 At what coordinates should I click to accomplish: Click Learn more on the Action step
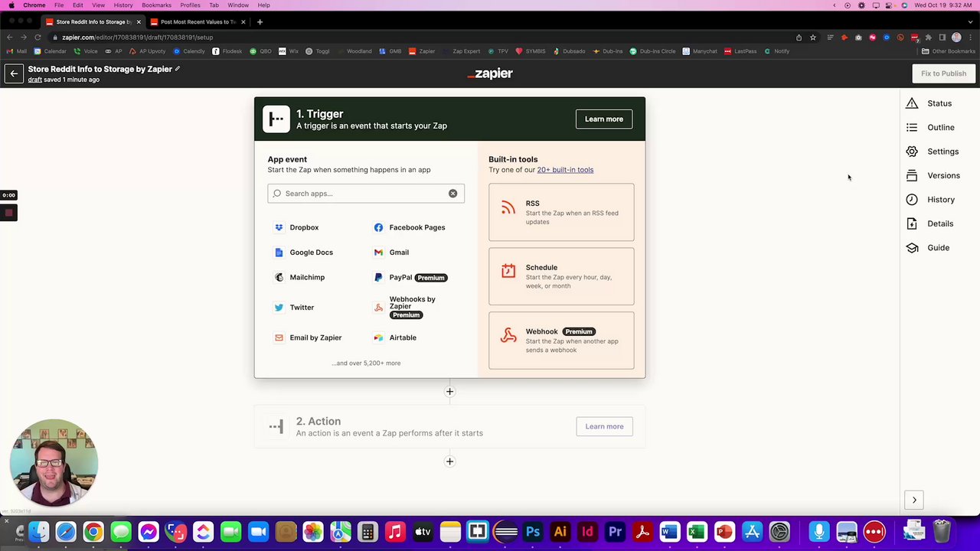pos(604,427)
